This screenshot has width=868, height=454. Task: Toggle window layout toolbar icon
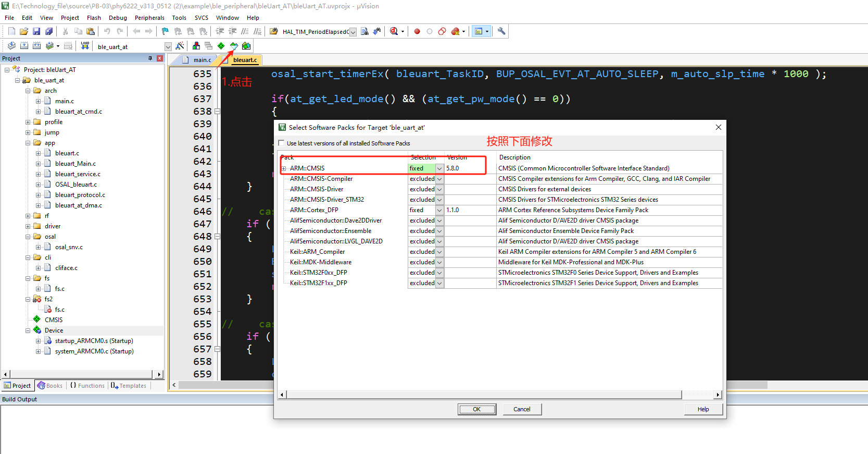479,31
